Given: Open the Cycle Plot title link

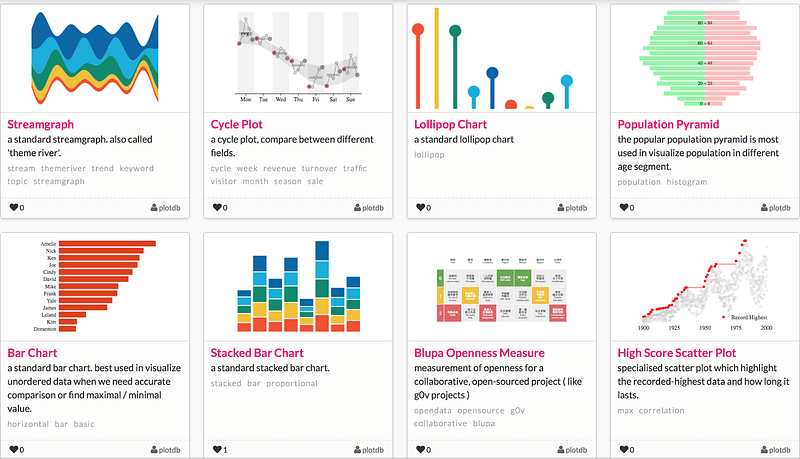Looking at the screenshot, I should click(237, 124).
